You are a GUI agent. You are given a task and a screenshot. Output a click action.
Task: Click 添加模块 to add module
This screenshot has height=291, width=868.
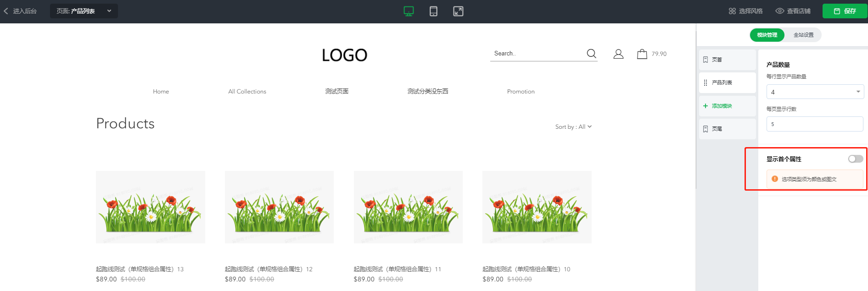click(722, 106)
